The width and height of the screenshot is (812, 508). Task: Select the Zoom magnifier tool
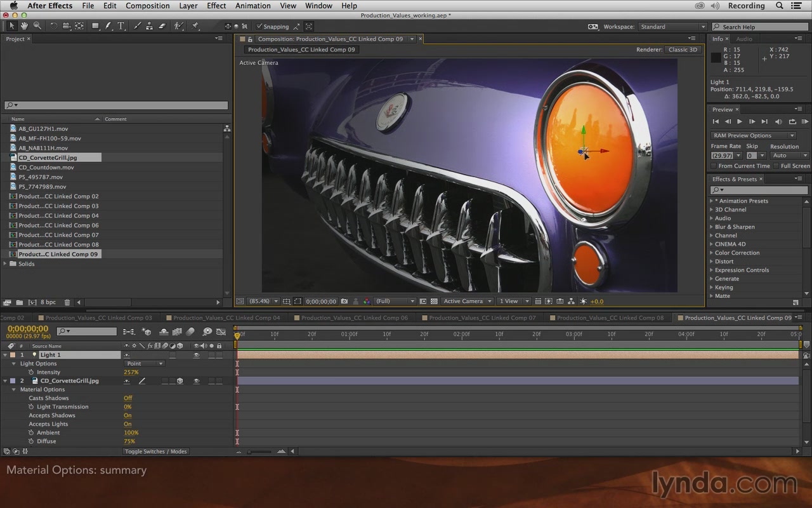point(37,26)
